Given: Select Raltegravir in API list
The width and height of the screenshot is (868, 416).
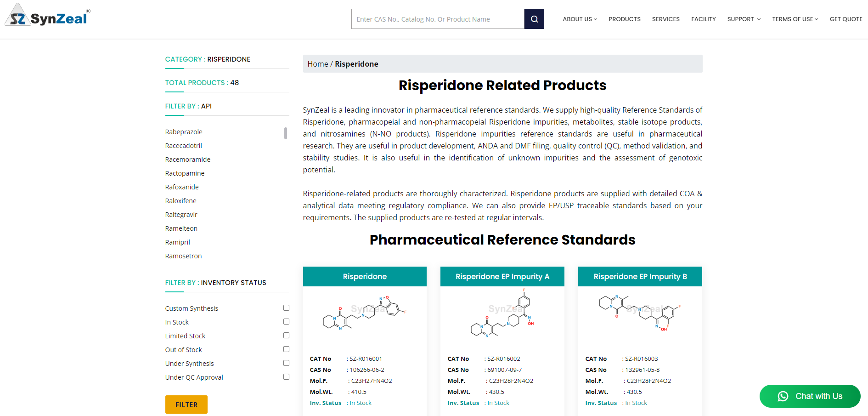Looking at the screenshot, I should pyautogui.click(x=181, y=215).
